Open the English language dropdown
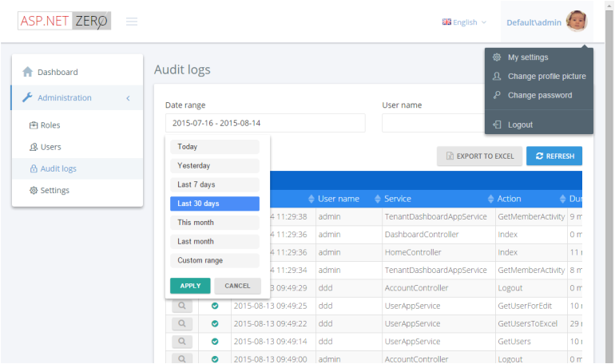This screenshot has height=364, width=615. (x=464, y=22)
